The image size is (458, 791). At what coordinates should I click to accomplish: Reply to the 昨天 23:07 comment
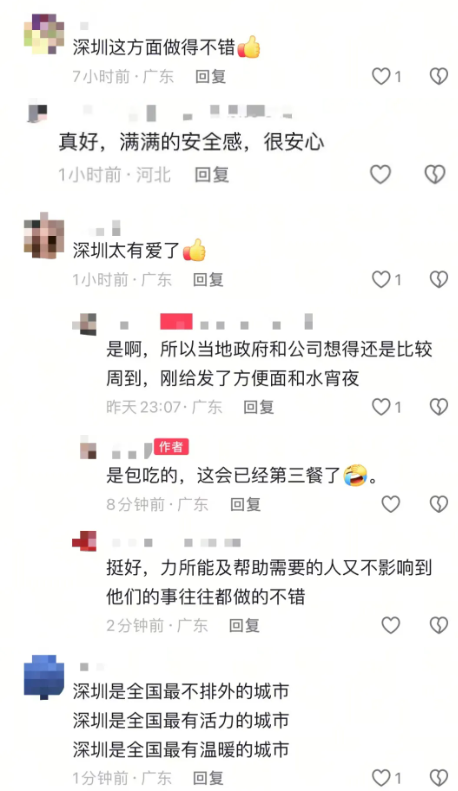(x=258, y=407)
